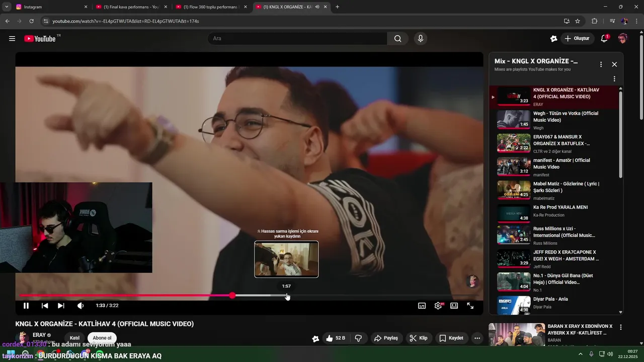Play ERAY067 & MANSUR X ORGANİZE video

click(553, 144)
